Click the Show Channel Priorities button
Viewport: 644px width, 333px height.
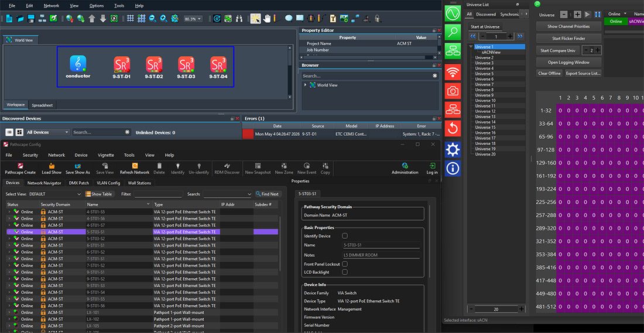coord(568,26)
